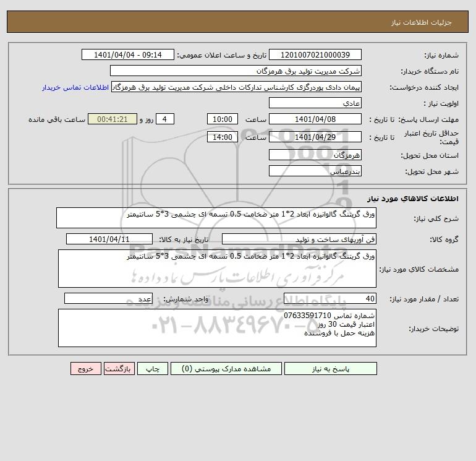Open مشاهده مدارک پیوستی (0) button
The height and width of the screenshot is (461, 476).
tap(226, 369)
